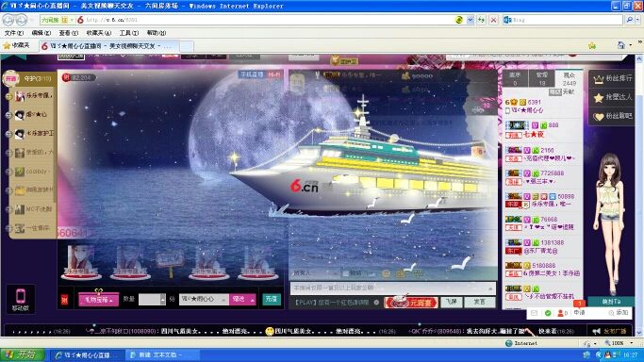Click the IE home icon in command bar
This screenshot has width=644, height=362.
pyautogui.click(x=621, y=45)
